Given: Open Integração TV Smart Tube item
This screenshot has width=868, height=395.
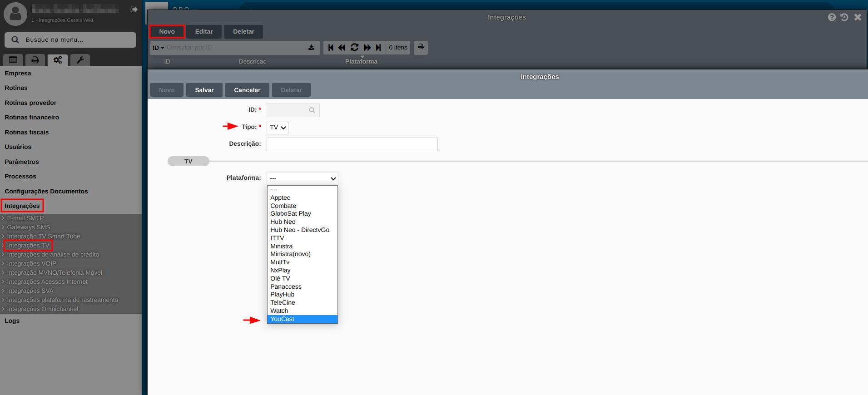Looking at the screenshot, I should [44, 237].
